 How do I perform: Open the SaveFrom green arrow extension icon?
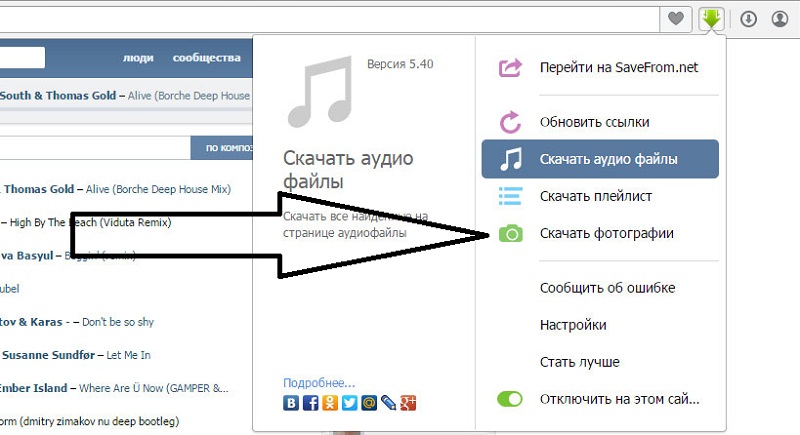[711, 19]
